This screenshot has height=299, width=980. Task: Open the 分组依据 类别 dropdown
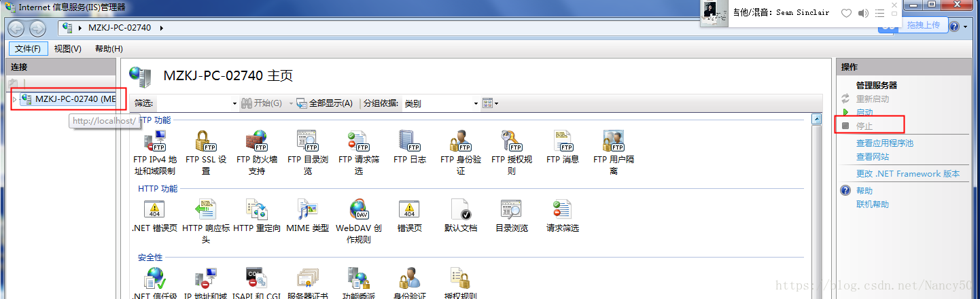click(x=476, y=103)
